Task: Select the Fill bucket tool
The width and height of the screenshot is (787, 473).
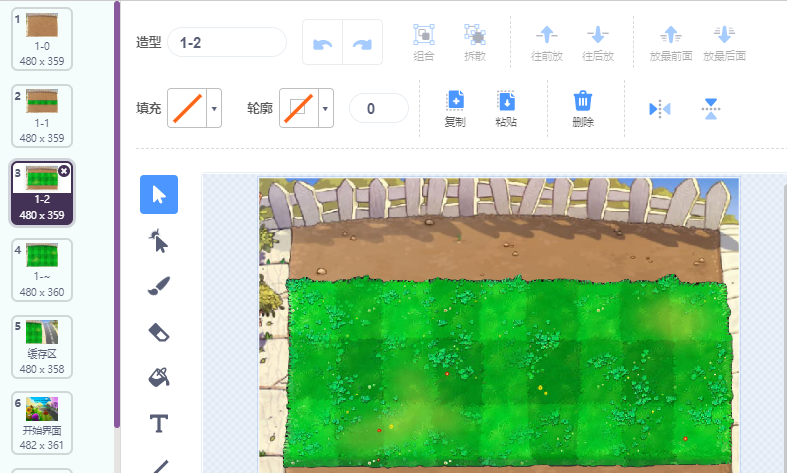Action: click(x=159, y=377)
